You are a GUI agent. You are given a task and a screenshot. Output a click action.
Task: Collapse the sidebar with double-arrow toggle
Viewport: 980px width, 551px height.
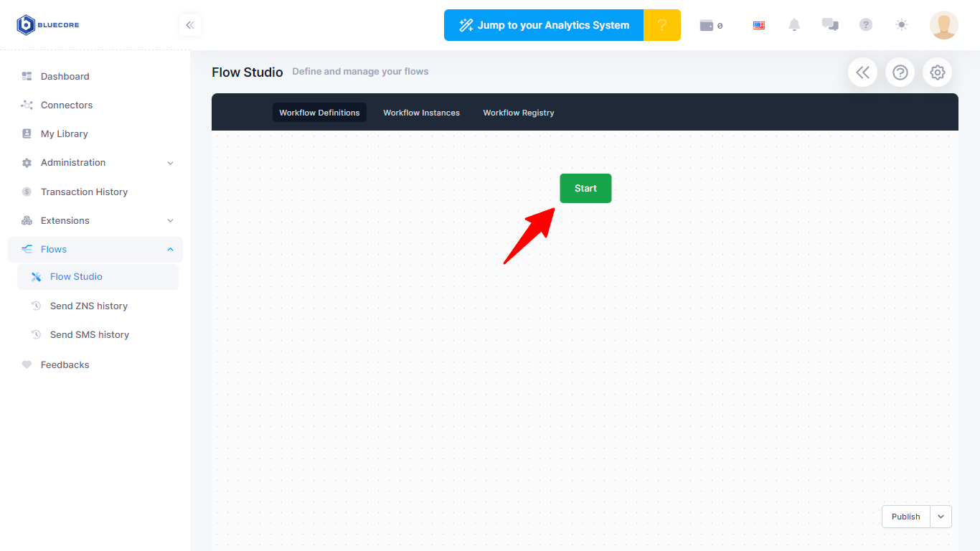click(x=190, y=25)
